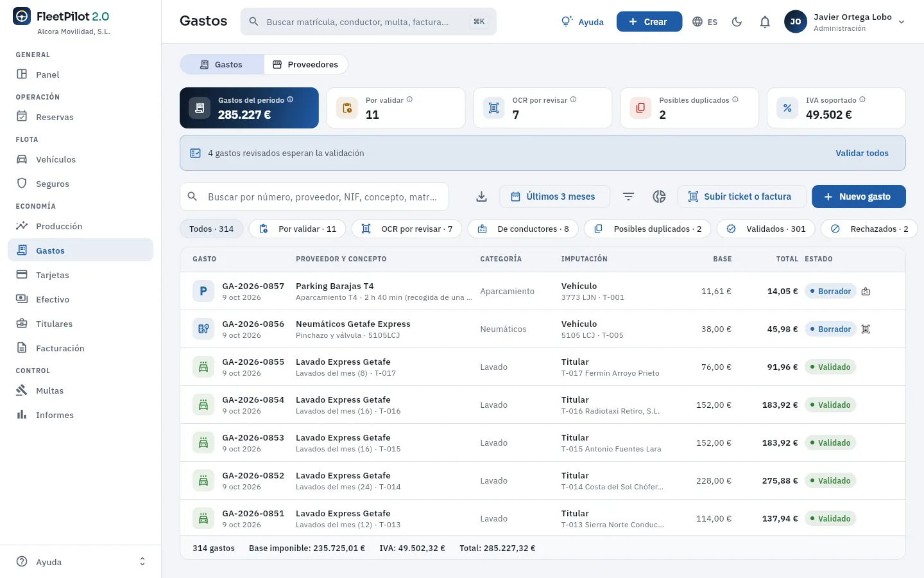Open Panel in sidebar
Image resolution: width=924 pixels, height=578 pixels.
pos(80,74)
